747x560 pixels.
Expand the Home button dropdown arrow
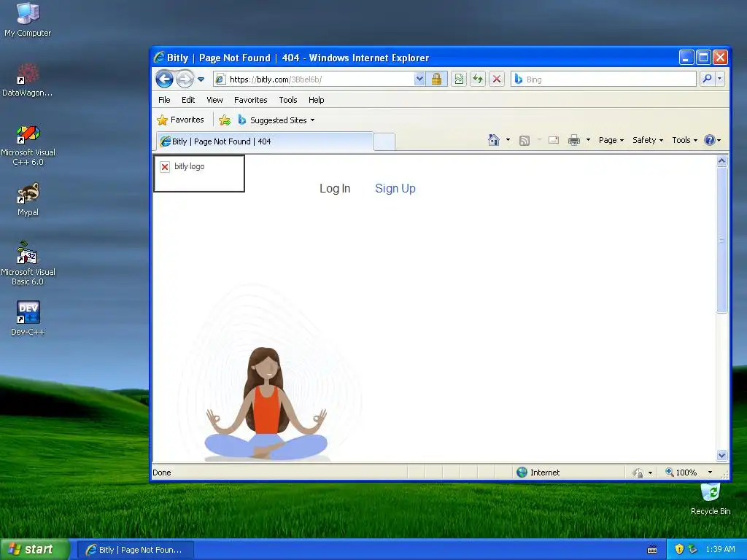pos(508,140)
